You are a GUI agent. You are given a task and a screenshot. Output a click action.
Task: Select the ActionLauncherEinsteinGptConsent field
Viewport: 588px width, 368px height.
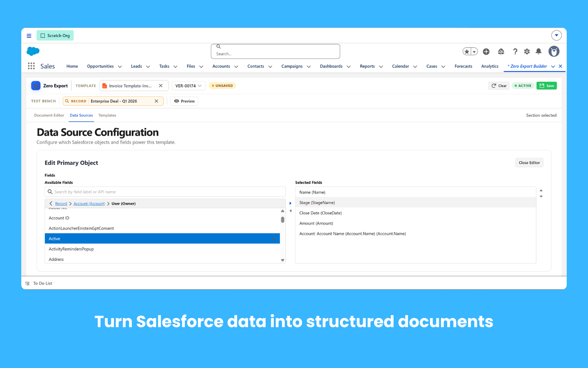pyautogui.click(x=162, y=229)
